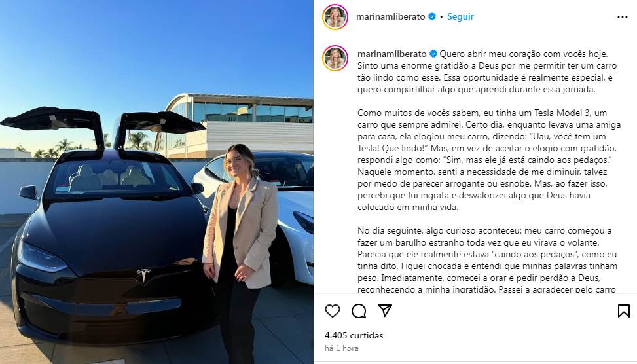This screenshot has width=637, height=364.
Task: Click the caption paragraph starting 'Como muitos'
Action: click(489, 160)
